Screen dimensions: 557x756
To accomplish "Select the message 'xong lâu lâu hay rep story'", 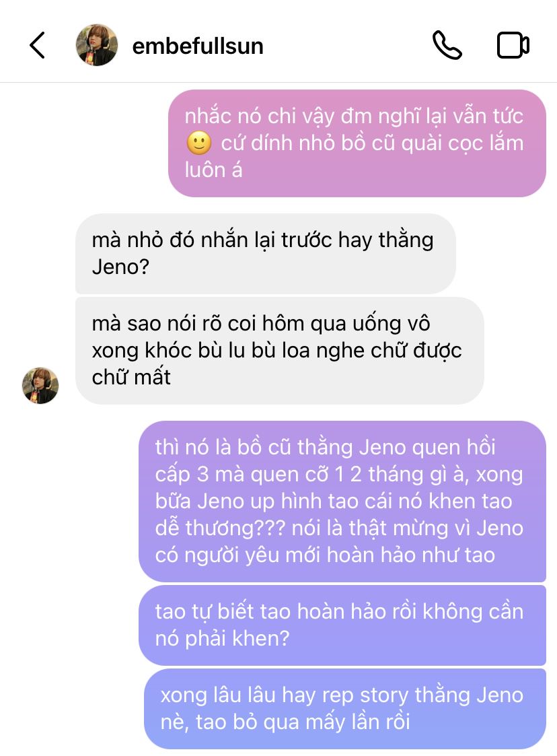I will (345, 709).
